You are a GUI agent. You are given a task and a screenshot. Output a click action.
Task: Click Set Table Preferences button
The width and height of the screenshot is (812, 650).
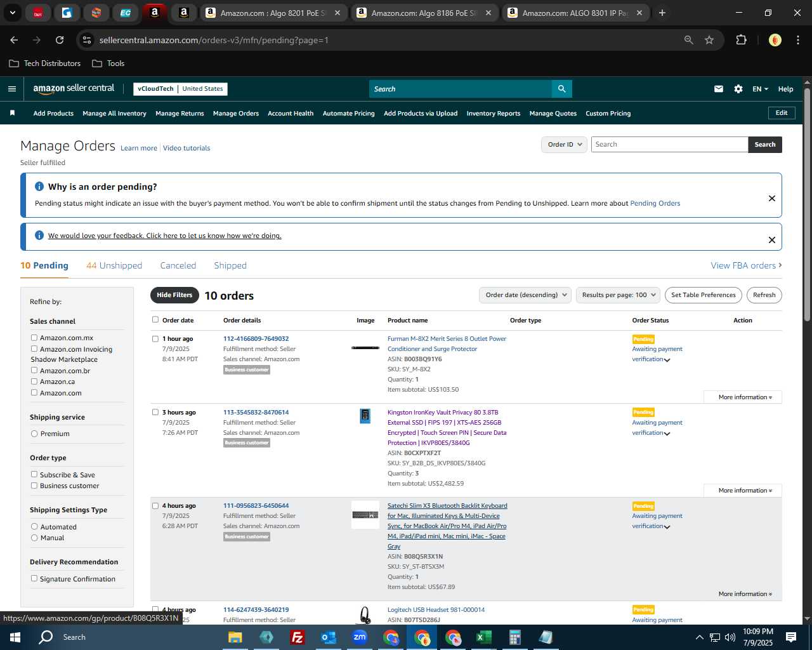(x=704, y=295)
